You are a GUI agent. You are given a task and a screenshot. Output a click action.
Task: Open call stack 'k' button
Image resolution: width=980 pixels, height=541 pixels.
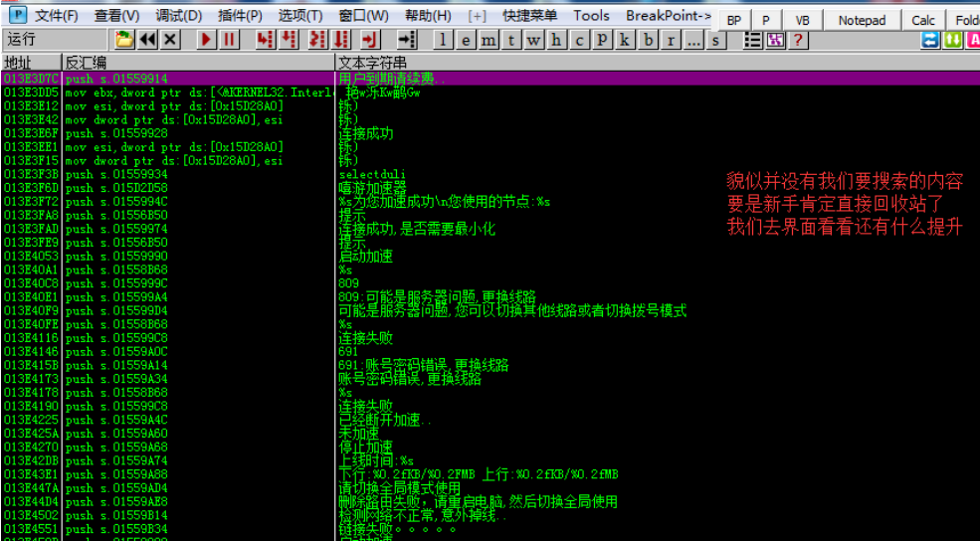624,40
